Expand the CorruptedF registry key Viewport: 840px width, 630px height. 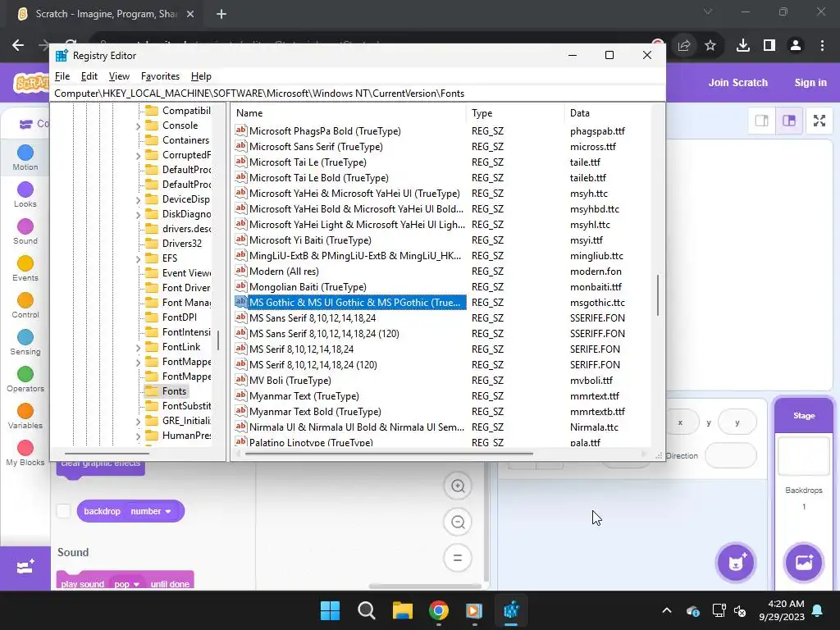[x=138, y=156]
